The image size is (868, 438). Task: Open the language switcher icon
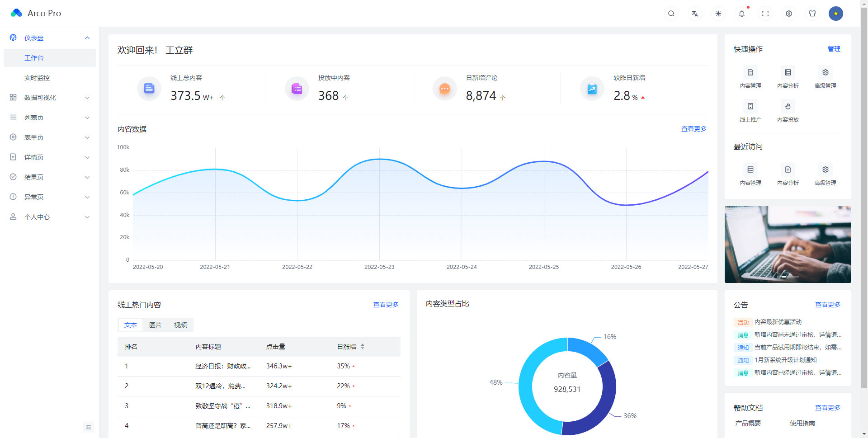pos(695,14)
